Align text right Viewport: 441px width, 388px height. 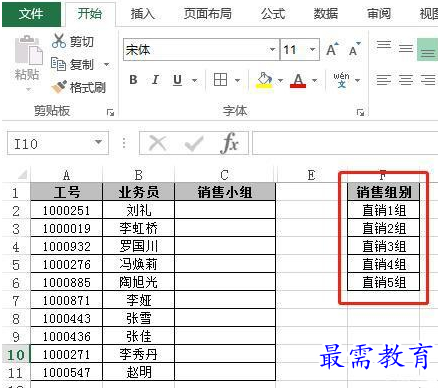(x=428, y=80)
